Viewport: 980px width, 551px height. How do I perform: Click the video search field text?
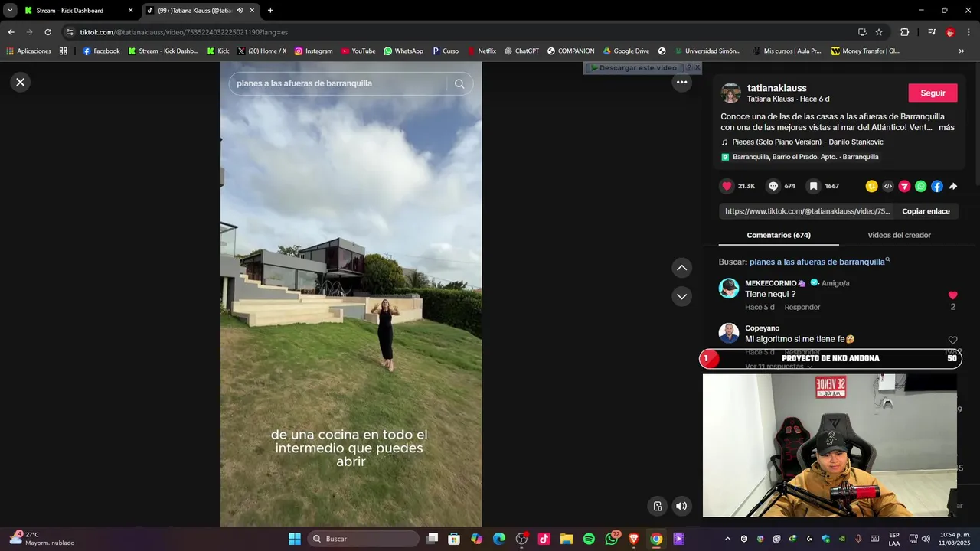click(x=304, y=83)
